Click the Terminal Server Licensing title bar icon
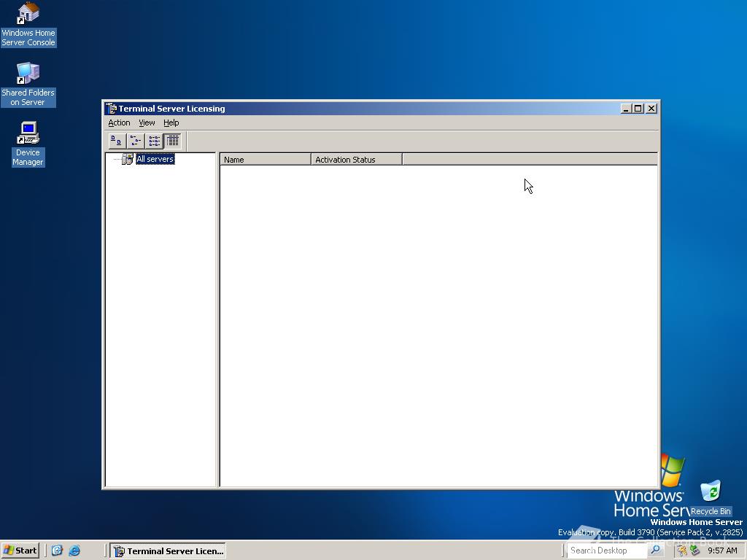Screen dimensions: 747x560 pos(112,109)
